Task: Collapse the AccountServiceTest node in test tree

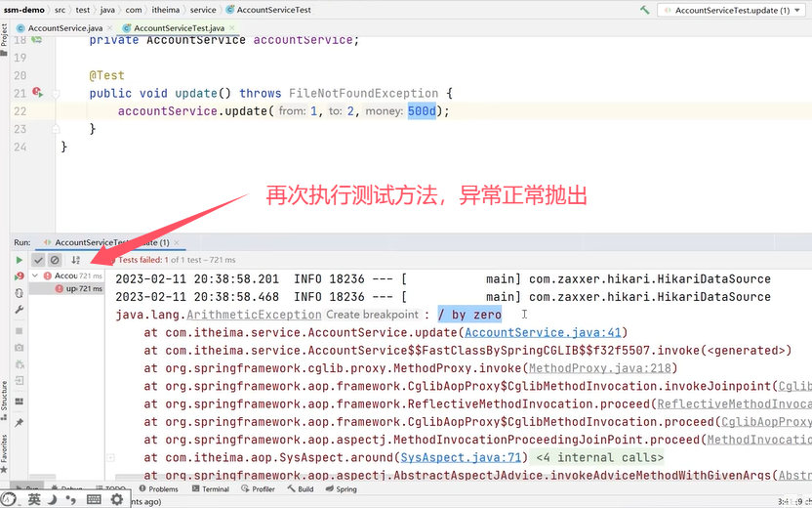Action: coord(35,275)
